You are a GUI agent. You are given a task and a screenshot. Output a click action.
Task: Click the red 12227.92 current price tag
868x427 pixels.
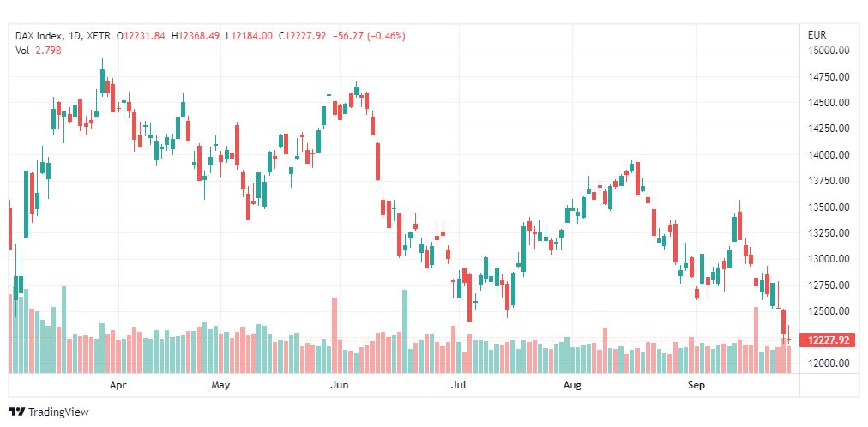click(x=829, y=340)
